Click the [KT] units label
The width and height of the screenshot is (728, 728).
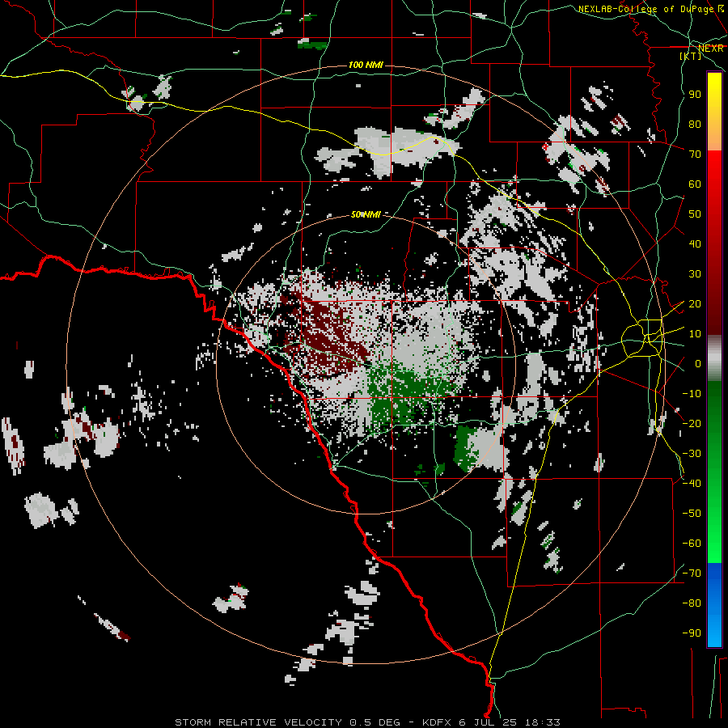[x=691, y=56]
